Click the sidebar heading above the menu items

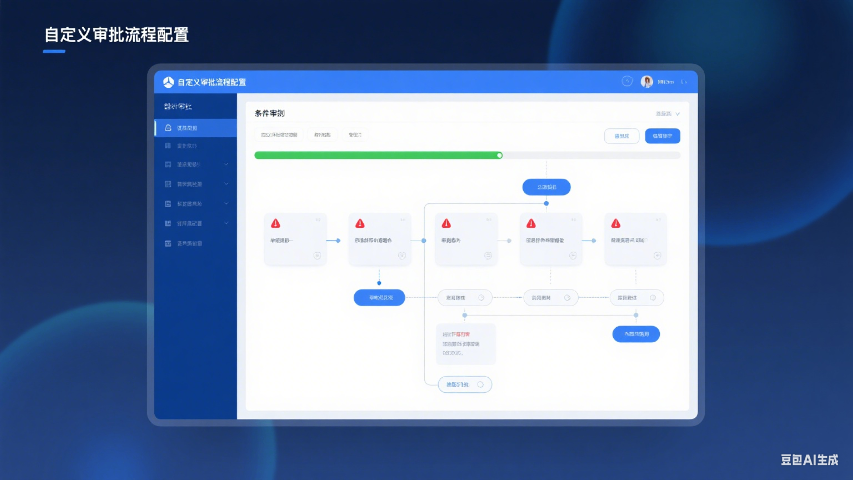(x=178, y=107)
